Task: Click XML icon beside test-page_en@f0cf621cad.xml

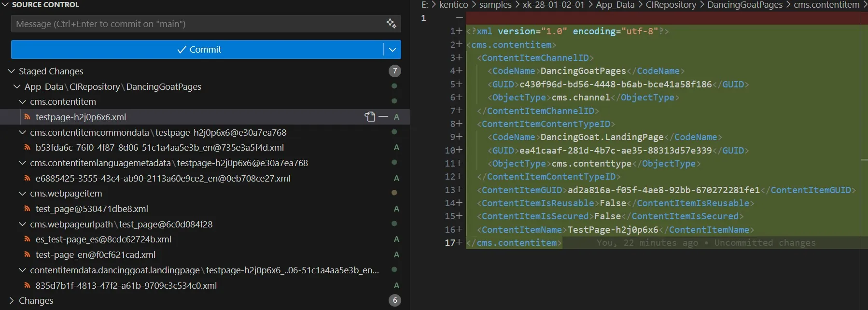Action: coord(28,254)
